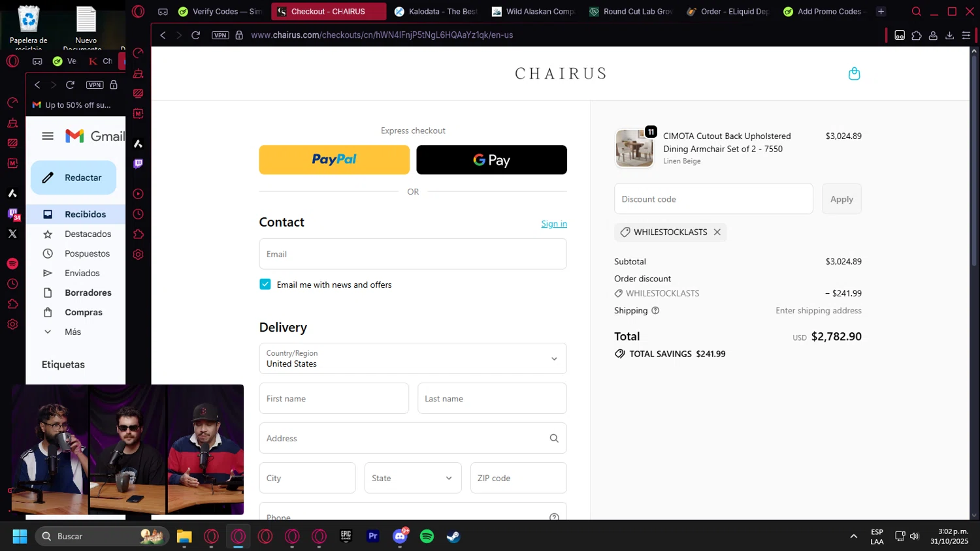Click the search icon in the Address field
The width and height of the screenshot is (980, 551).
[x=554, y=439]
